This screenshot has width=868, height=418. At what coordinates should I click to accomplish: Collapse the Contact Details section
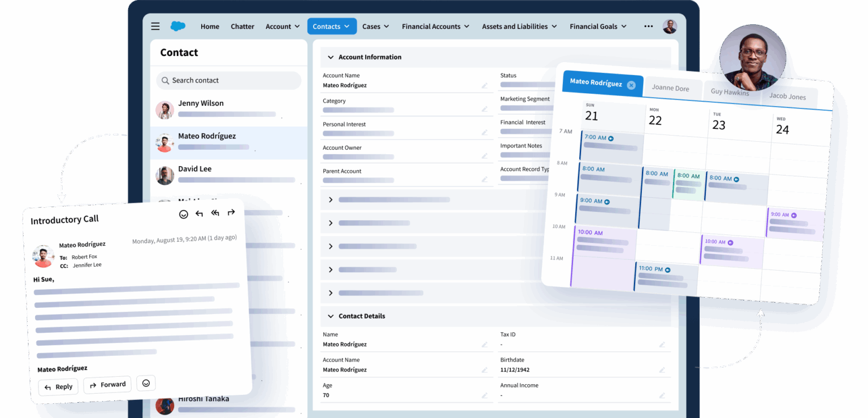331,316
